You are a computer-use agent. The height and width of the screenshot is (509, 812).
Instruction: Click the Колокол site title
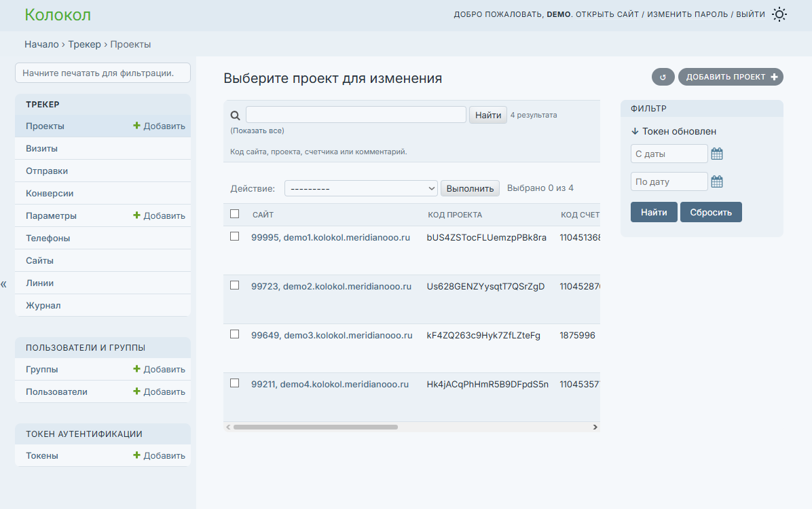pyautogui.click(x=58, y=15)
